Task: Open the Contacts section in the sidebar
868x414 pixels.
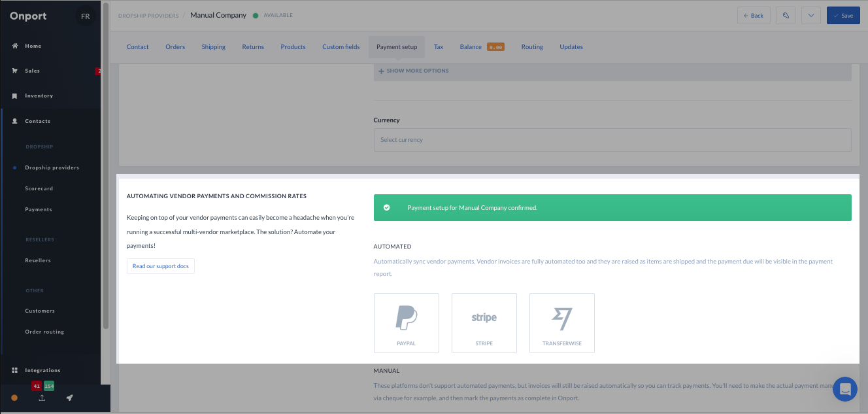Action: pyautogui.click(x=37, y=121)
